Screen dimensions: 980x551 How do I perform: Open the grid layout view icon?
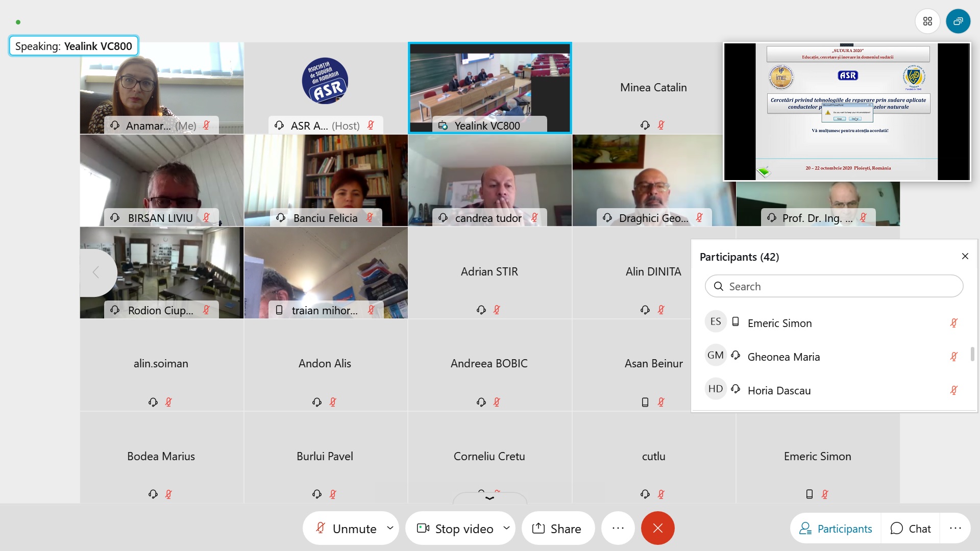point(927,21)
